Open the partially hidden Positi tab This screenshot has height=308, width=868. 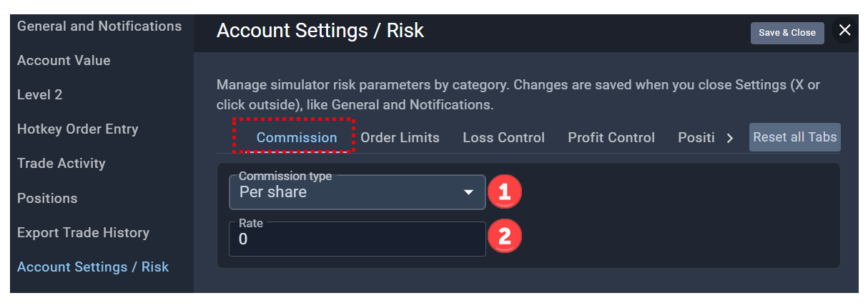point(696,138)
